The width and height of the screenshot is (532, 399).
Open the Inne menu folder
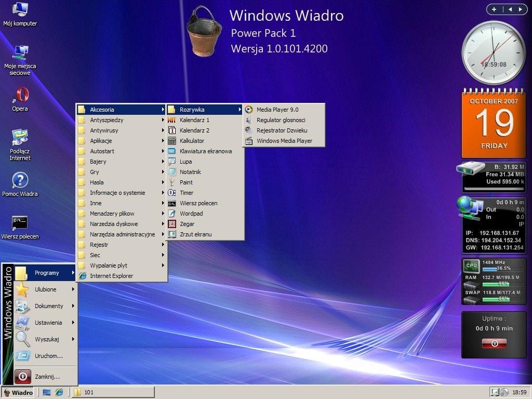point(122,203)
